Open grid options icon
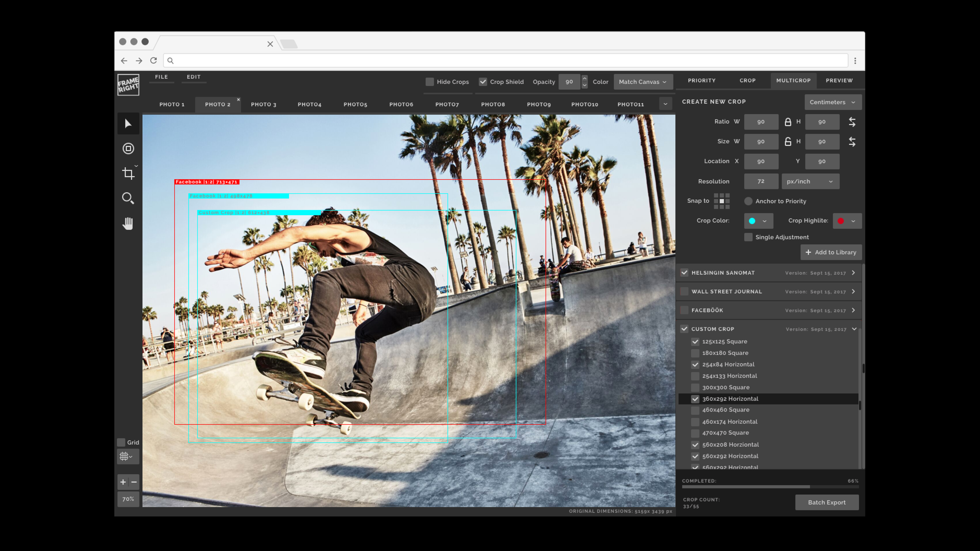Image resolution: width=980 pixels, height=551 pixels. click(x=128, y=456)
